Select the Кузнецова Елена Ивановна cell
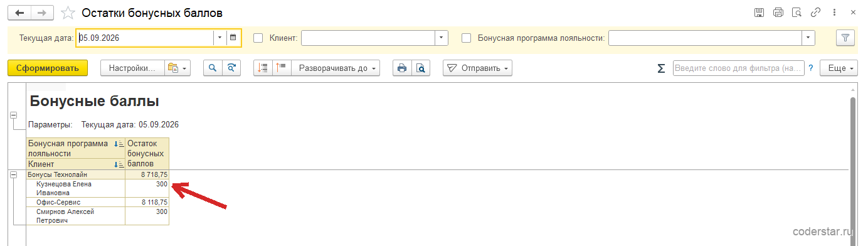The width and height of the screenshot is (868, 246). 76,189
